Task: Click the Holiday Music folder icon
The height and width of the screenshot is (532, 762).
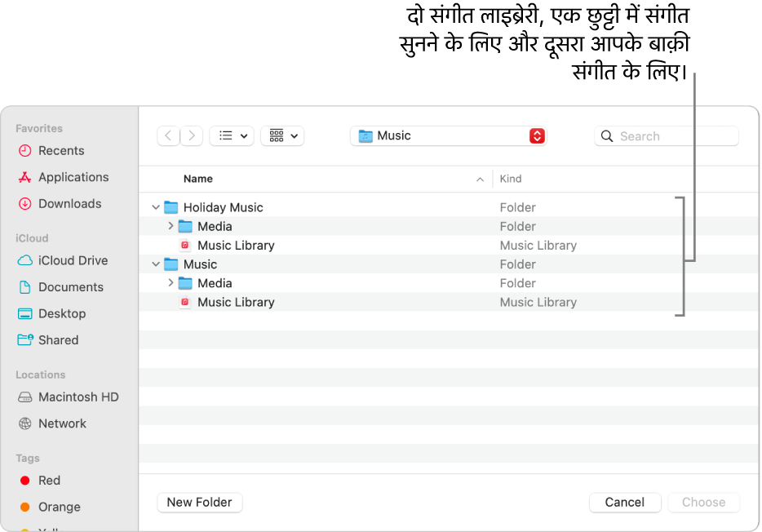Action: [171, 207]
